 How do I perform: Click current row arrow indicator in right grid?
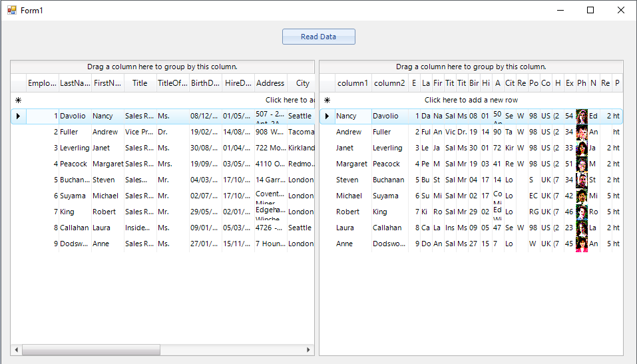click(x=327, y=116)
